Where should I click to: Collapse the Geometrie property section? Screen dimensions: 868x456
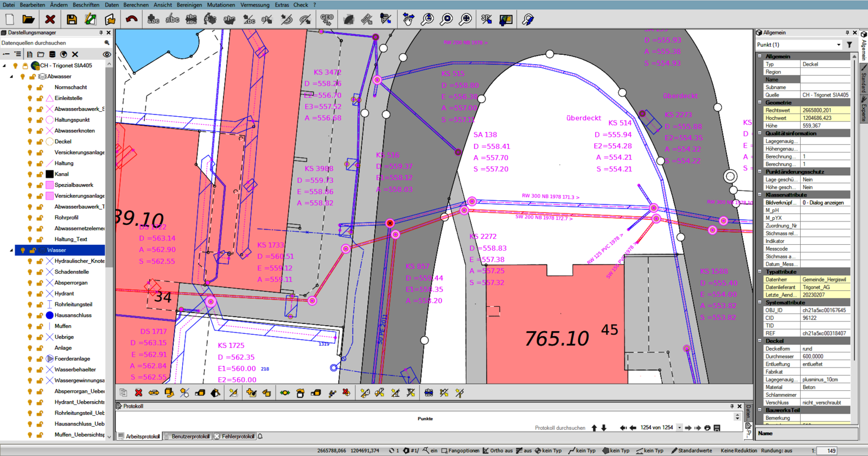[x=759, y=103]
